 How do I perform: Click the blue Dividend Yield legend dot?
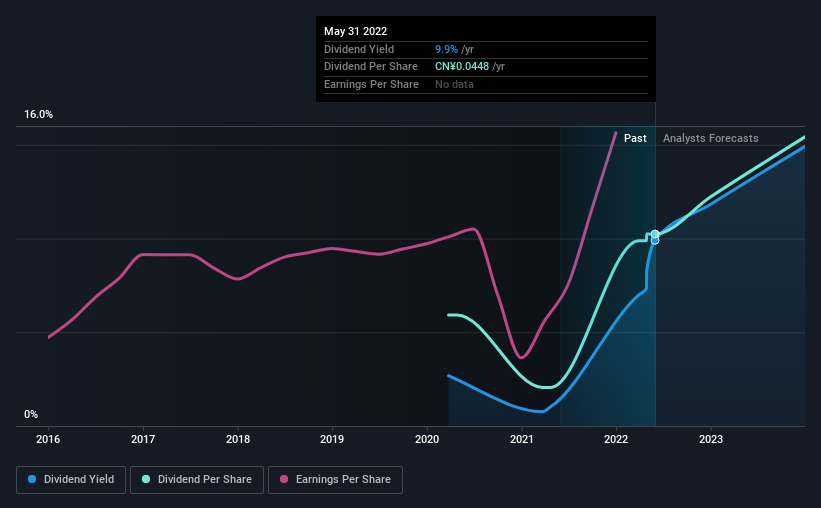coord(32,479)
